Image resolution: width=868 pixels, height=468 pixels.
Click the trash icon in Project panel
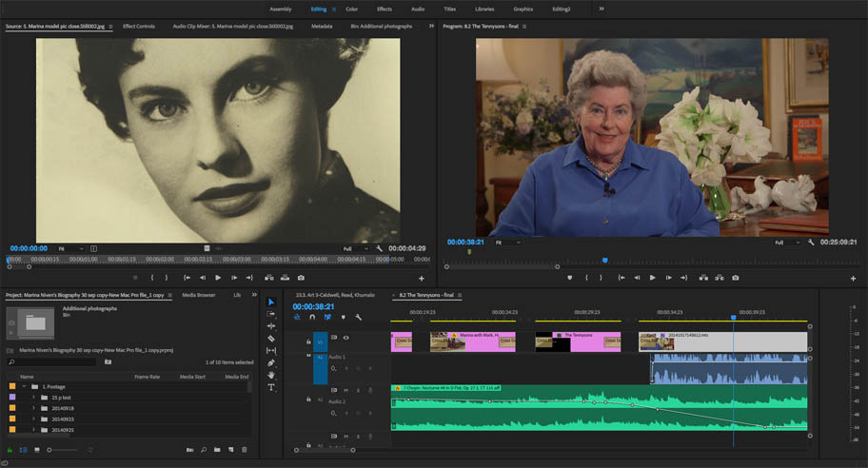click(x=245, y=449)
